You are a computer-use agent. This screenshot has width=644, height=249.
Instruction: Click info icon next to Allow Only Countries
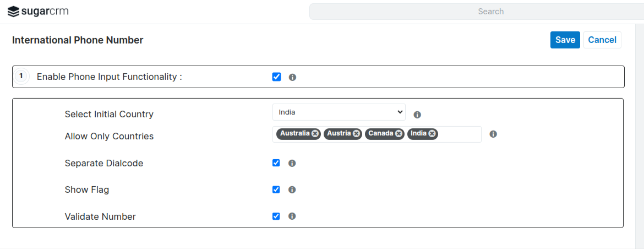[x=493, y=134]
